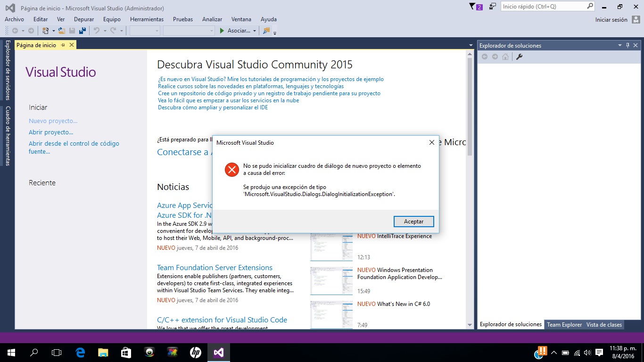Click the Navigate Backward toolbar arrow

[x=15, y=31]
